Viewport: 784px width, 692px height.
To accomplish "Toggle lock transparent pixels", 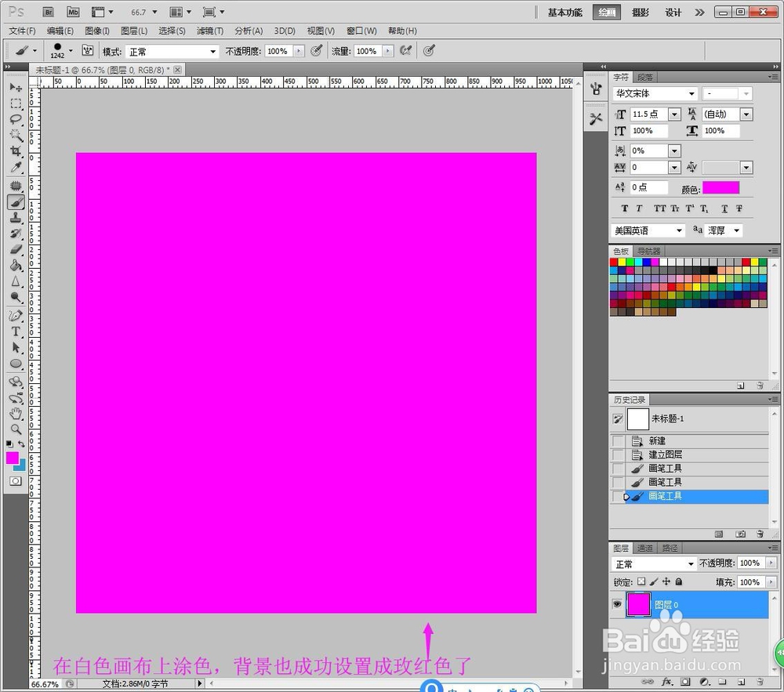I will point(641,581).
